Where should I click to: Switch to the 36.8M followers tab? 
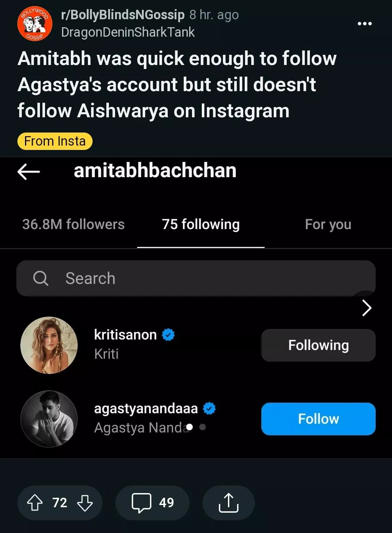73,224
